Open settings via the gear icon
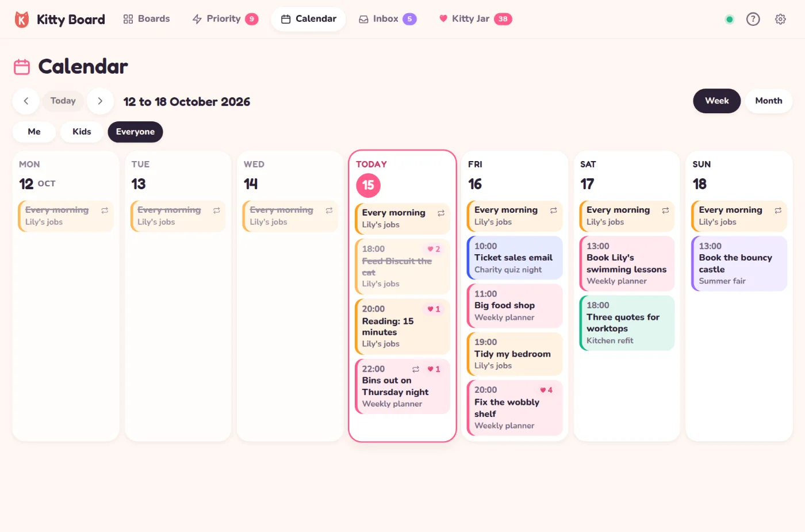 pos(780,19)
